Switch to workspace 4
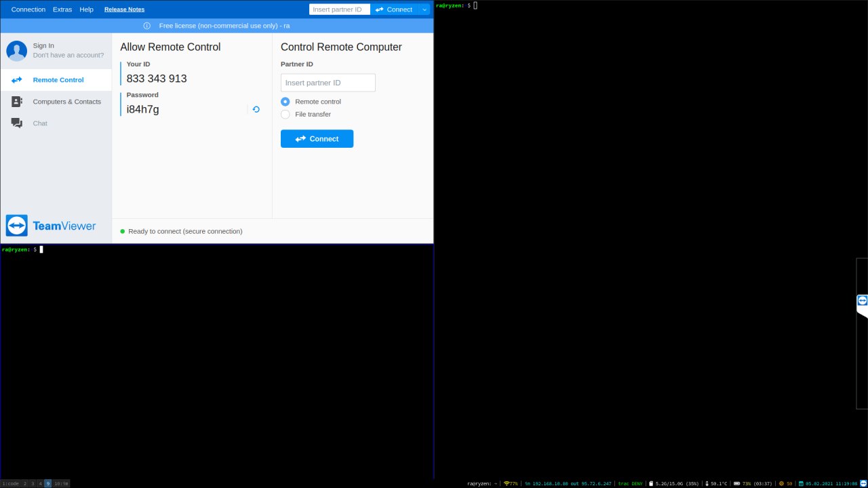 40,483
